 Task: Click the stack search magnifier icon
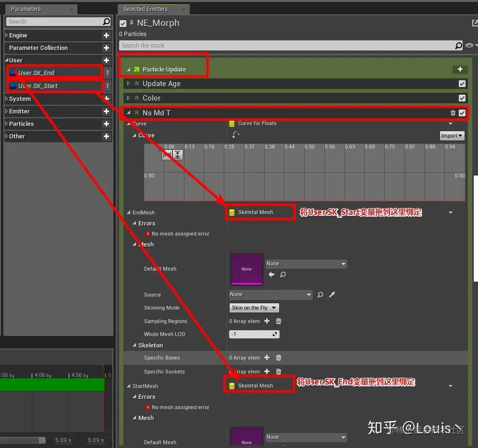(x=458, y=46)
